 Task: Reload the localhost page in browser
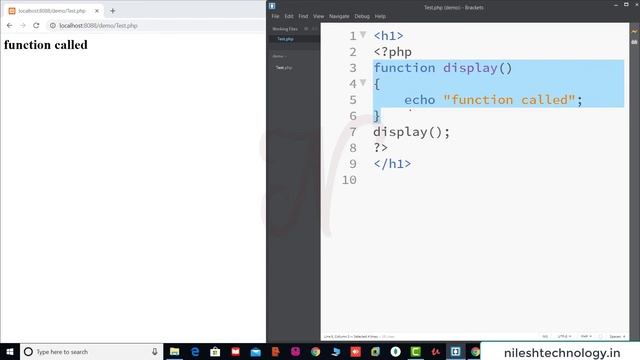click(36, 25)
